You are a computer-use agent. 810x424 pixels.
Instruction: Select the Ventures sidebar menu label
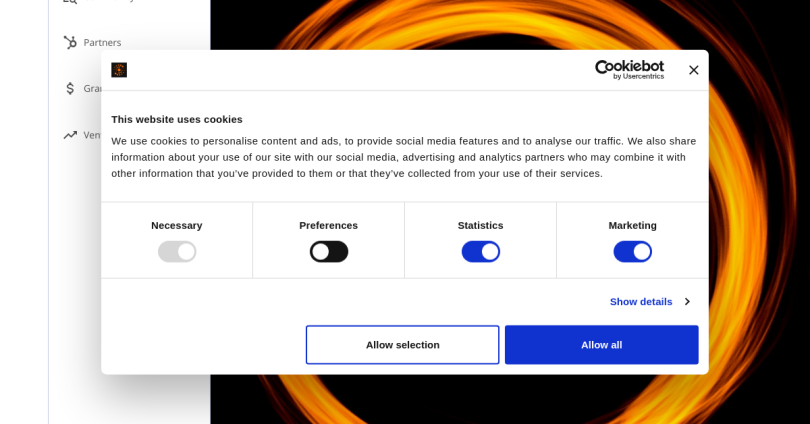coord(92,135)
